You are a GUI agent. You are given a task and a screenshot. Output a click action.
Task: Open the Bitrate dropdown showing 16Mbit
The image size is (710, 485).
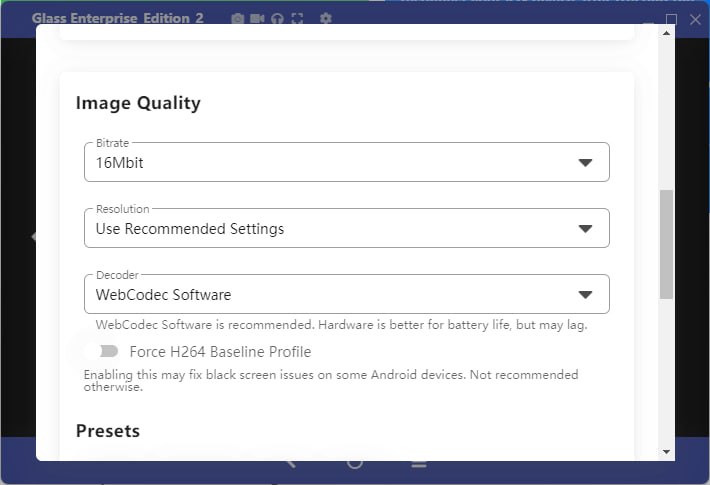(x=347, y=162)
